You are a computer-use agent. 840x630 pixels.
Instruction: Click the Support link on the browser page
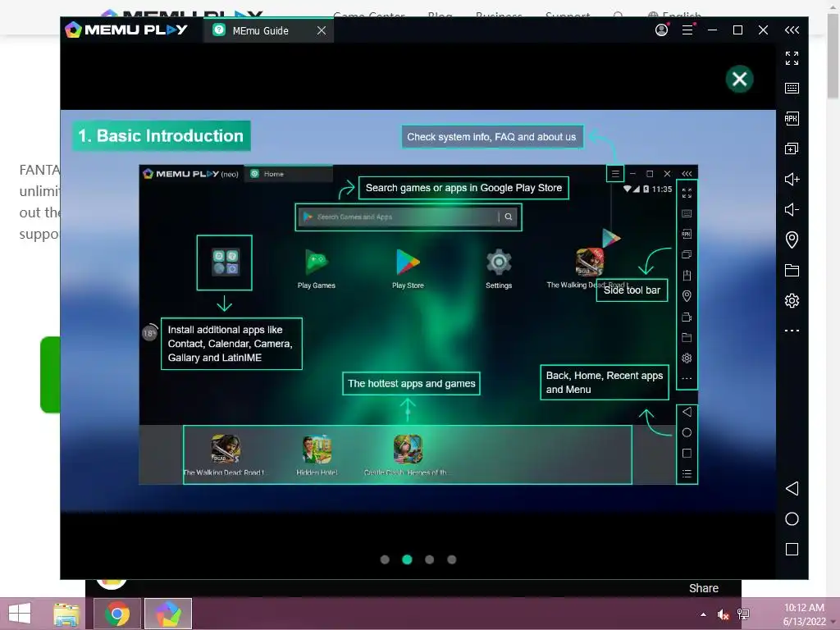[x=568, y=14]
